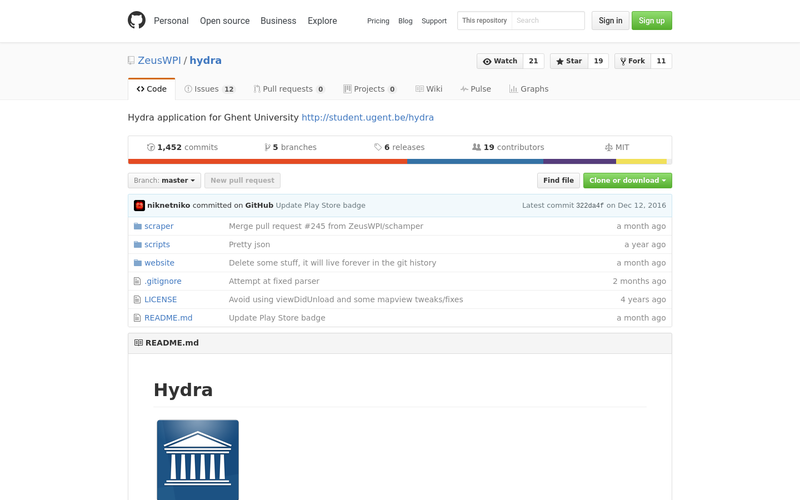This screenshot has height=500, width=800.
Task: View the 11 forks count
Action: (x=661, y=61)
